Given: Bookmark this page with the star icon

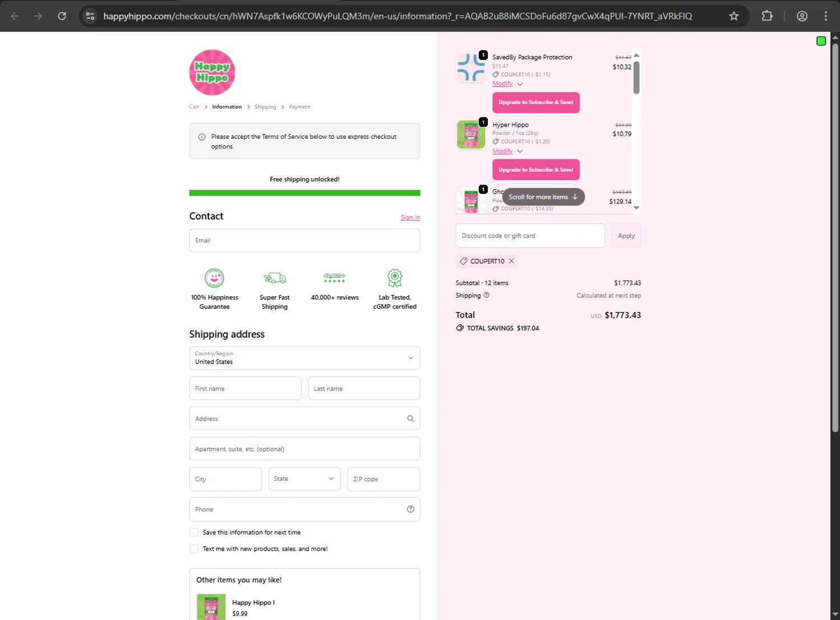Looking at the screenshot, I should click(x=734, y=16).
